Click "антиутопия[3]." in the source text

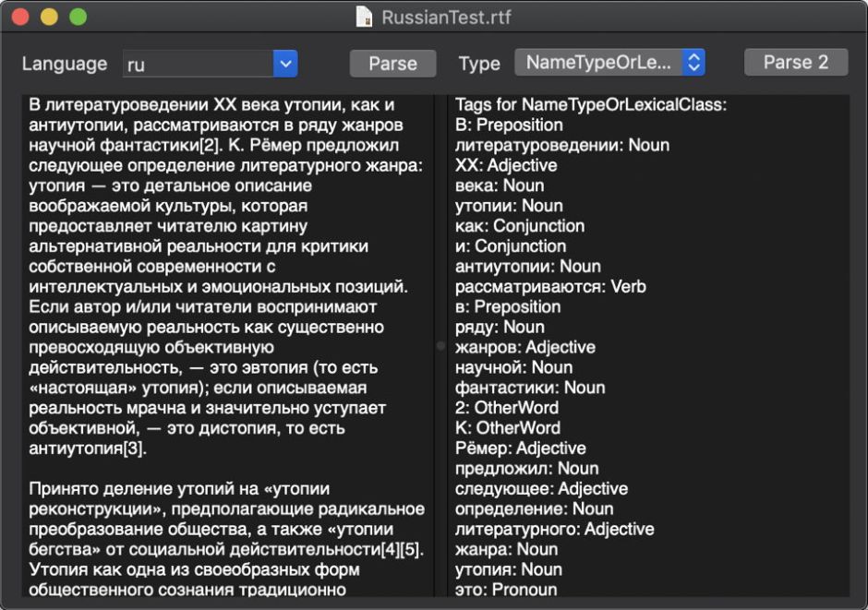[x=88, y=449]
